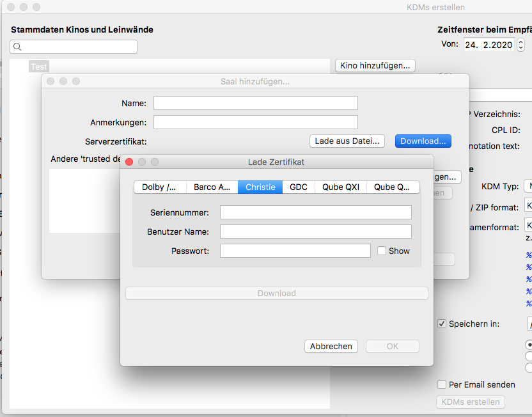Image resolution: width=532 pixels, height=417 pixels.
Task: Click the Kino hinzufügen... button
Action: point(375,65)
